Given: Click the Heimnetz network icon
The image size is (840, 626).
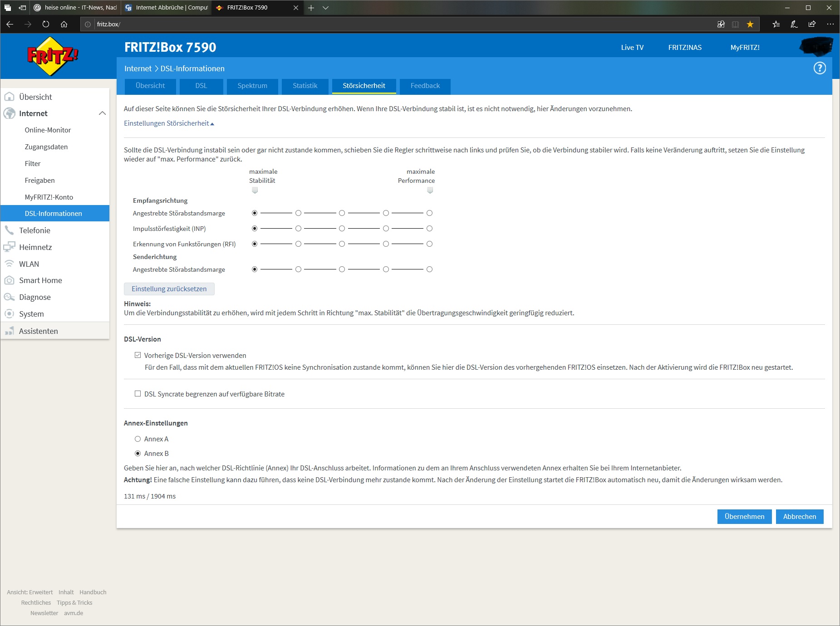Looking at the screenshot, I should 9,247.
